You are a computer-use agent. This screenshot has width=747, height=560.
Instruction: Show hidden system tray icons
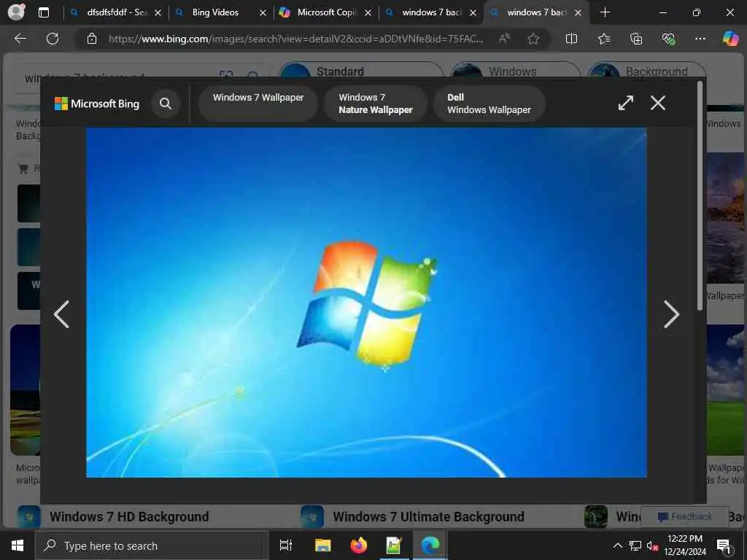coord(617,545)
